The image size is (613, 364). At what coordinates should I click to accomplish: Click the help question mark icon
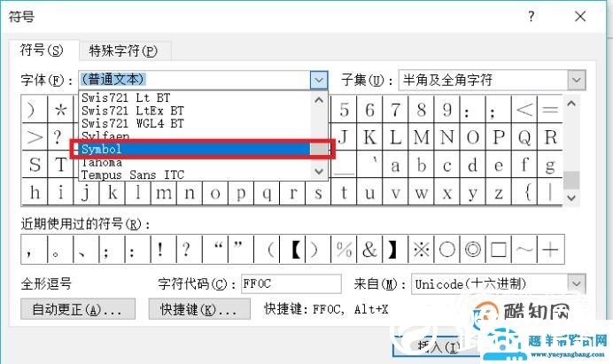531,17
